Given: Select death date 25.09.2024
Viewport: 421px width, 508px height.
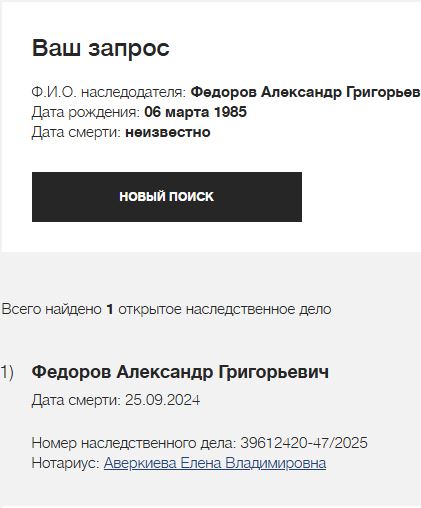Looking at the screenshot, I should point(162,400).
